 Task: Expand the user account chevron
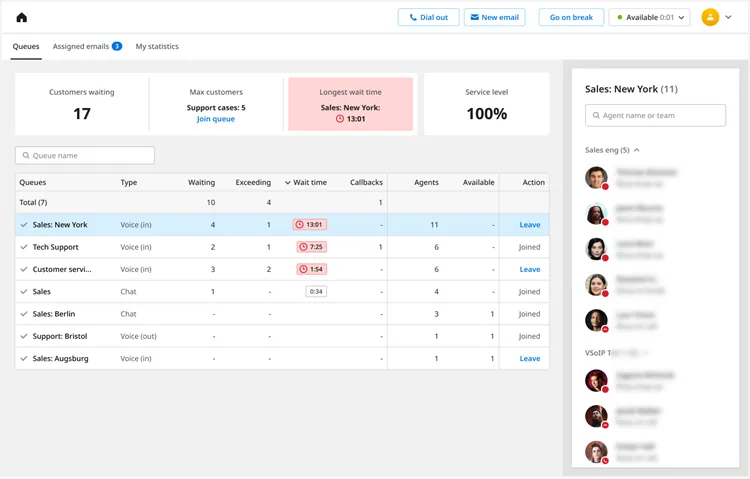(728, 17)
